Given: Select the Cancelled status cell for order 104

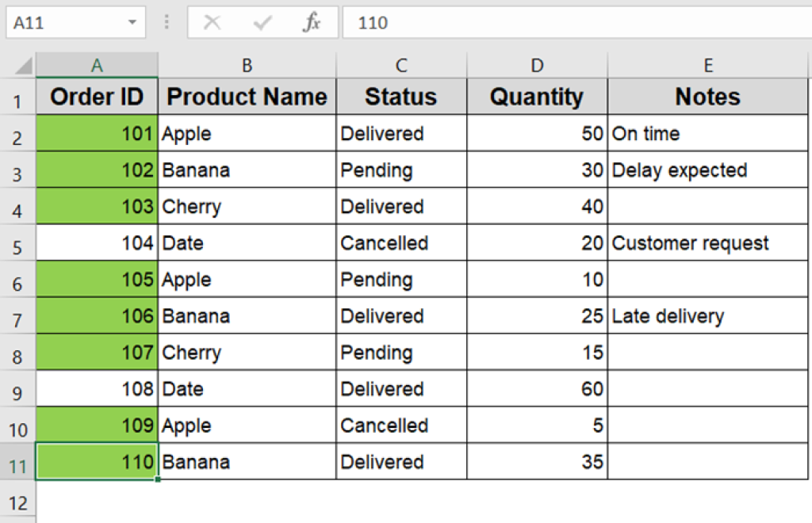Looking at the screenshot, I should tap(400, 242).
